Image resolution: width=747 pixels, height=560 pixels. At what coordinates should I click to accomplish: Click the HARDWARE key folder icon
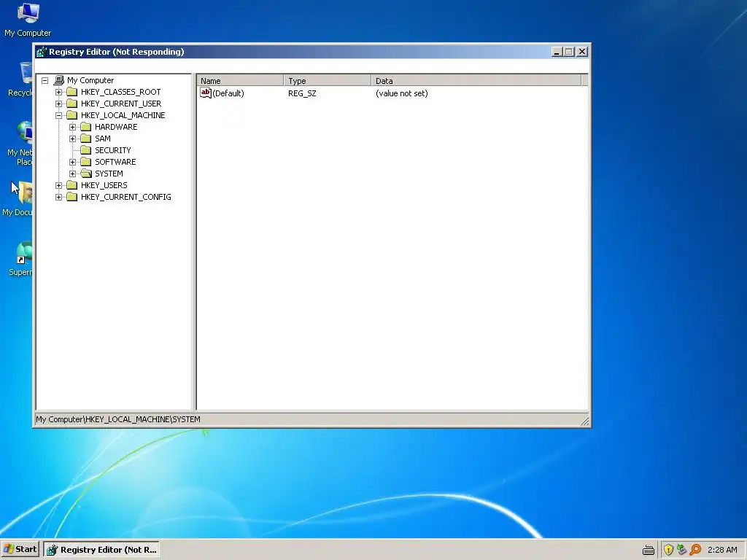(86, 127)
